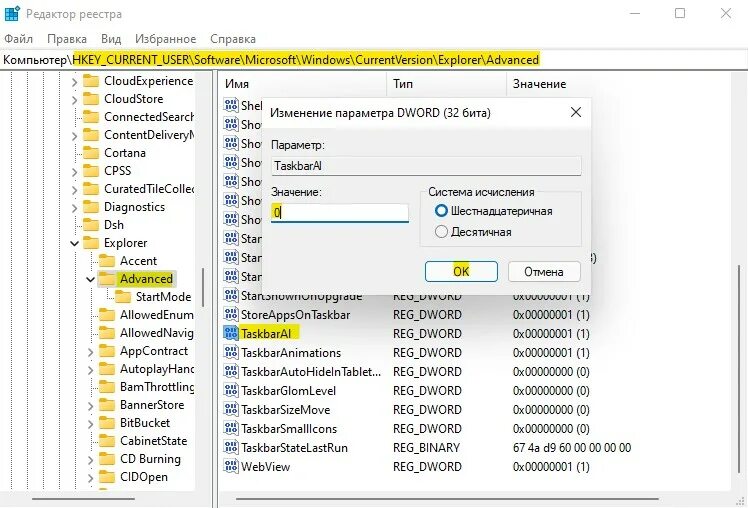748x508 pixels.
Task: Click the CloudExperience folder icon
Action: [91, 81]
